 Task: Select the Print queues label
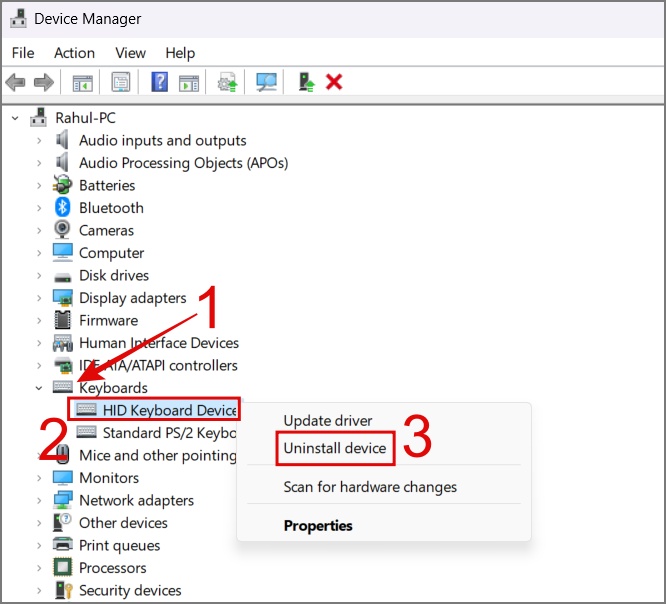tap(119, 545)
